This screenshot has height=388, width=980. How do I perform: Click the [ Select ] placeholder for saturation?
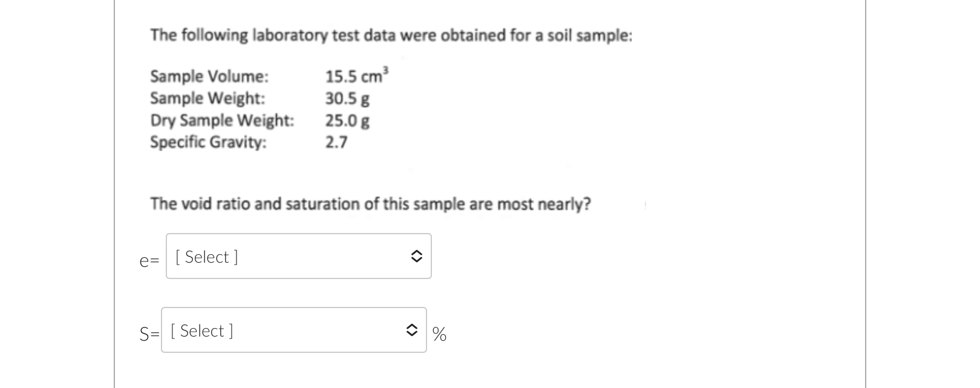201,330
